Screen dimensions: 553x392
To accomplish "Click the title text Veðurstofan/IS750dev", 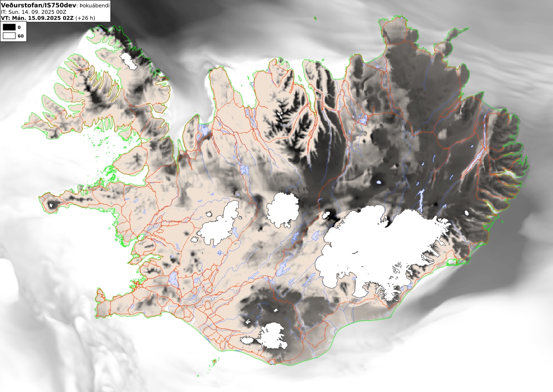I will click(x=39, y=5).
